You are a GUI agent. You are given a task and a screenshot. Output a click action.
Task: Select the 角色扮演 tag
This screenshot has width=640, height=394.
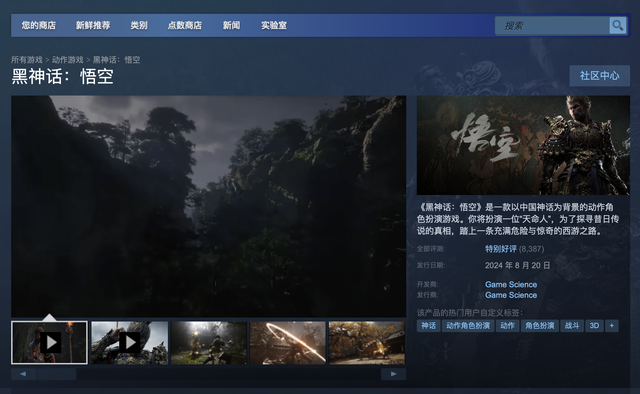point(540,326)
